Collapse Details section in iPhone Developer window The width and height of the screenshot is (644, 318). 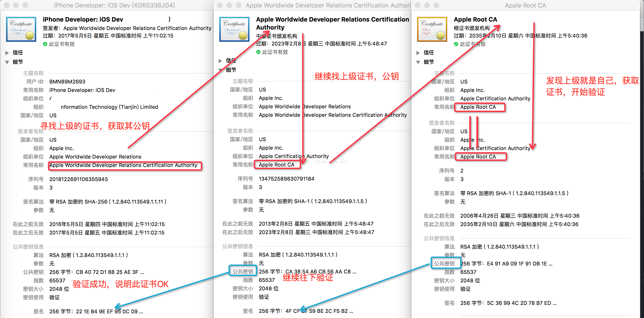(7, 62)
